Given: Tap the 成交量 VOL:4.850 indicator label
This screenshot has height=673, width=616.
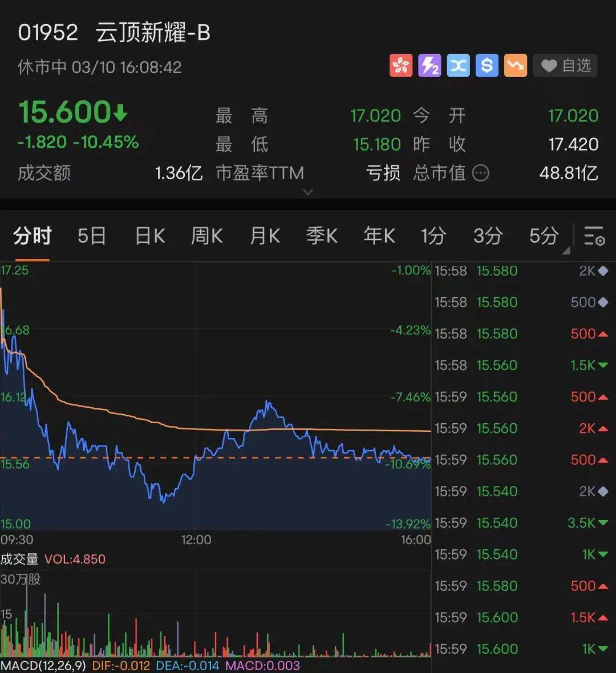Looking at the screenshot, I should tap(53, 560).
